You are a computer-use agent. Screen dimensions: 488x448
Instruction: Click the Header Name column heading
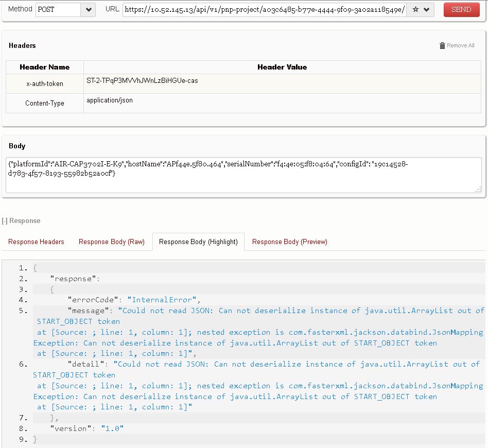point(45,67)
